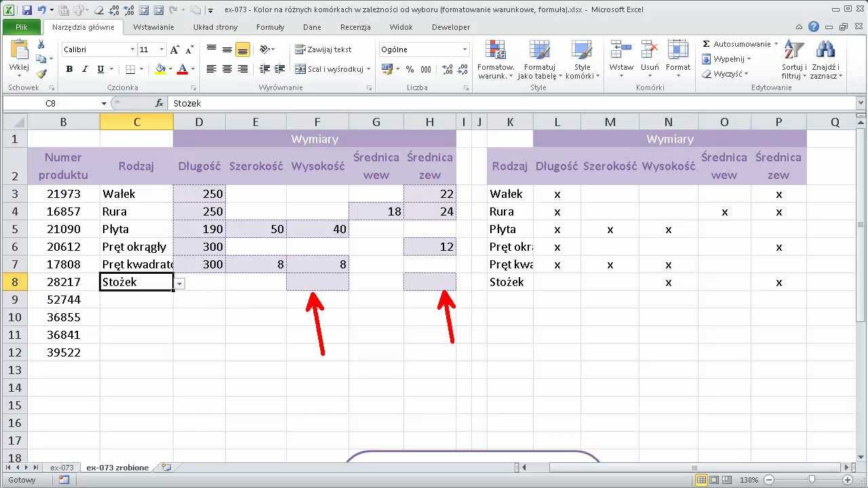
Task: Click the Increase Indent icon
Action: click(279, 69)
